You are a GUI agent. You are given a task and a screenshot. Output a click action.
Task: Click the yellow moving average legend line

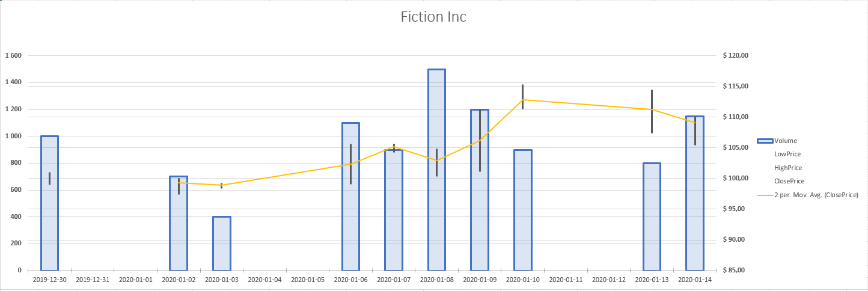[765, 195]
